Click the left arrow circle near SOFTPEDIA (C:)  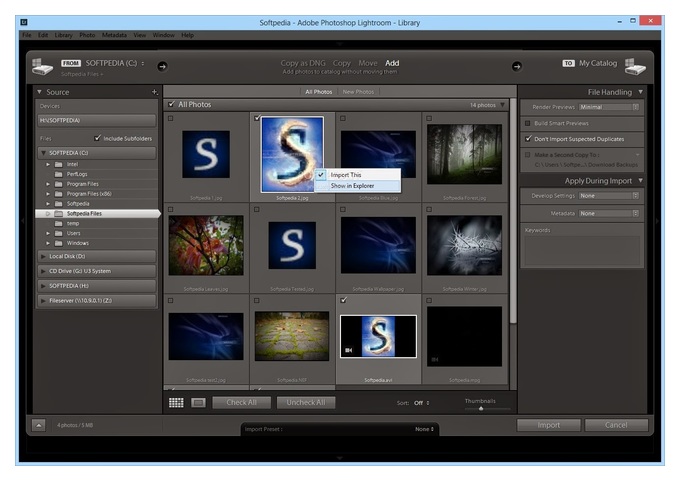(x=162, y=66)
